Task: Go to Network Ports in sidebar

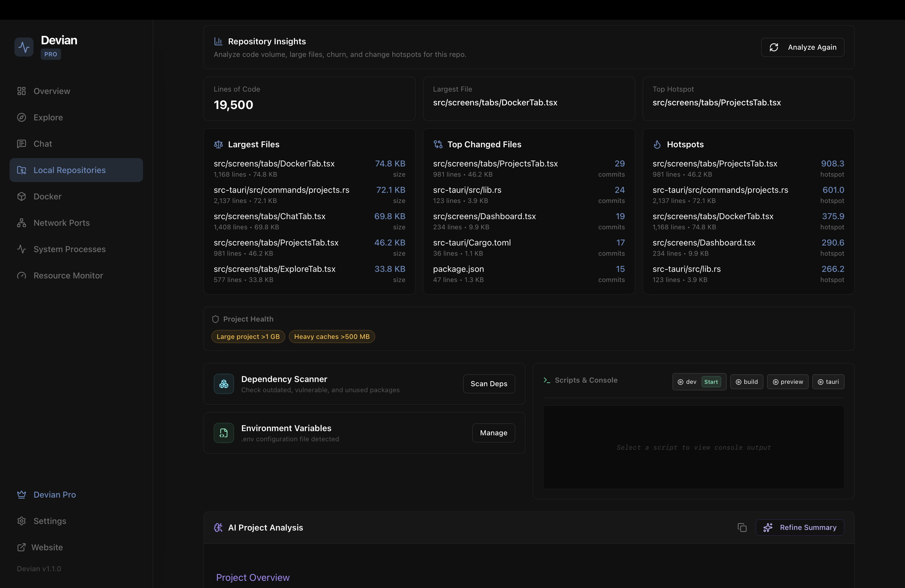Action: (x=61, y=223)
